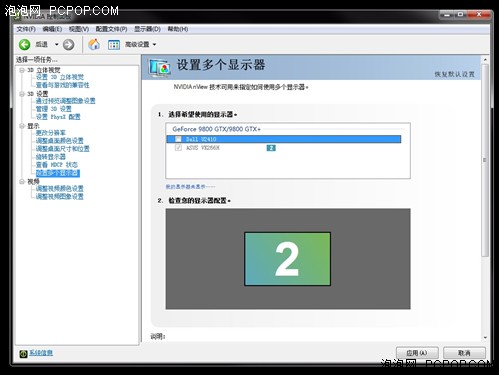Collapse the 3D 立体视觉 tree node
499x375 pixels.
22,70
